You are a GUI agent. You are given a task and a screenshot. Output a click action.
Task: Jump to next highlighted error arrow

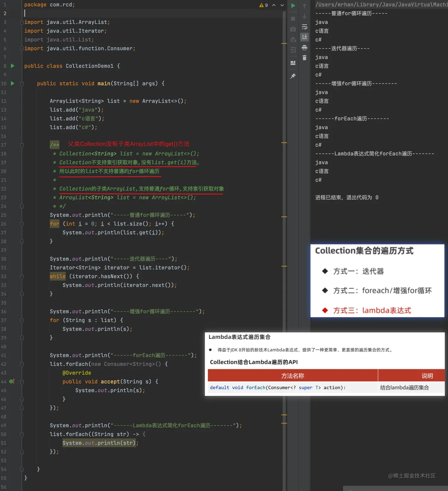[x=282, y=5]
